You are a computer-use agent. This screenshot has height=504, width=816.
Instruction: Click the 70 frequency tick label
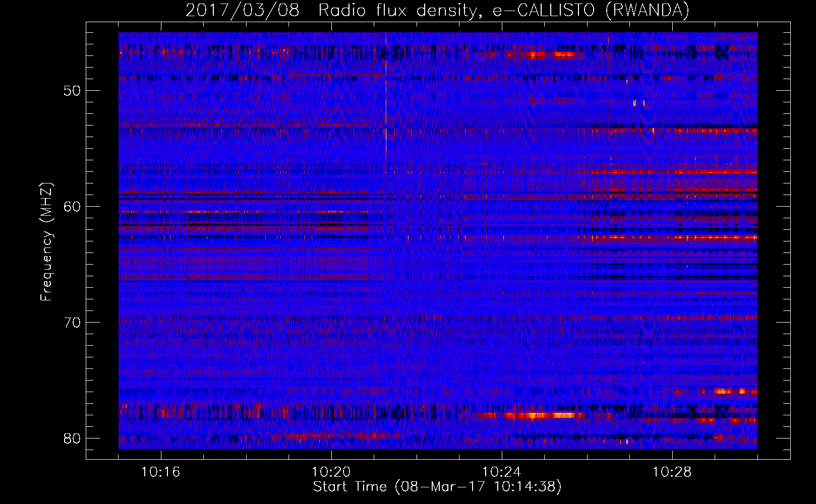[x=72, y=323]
